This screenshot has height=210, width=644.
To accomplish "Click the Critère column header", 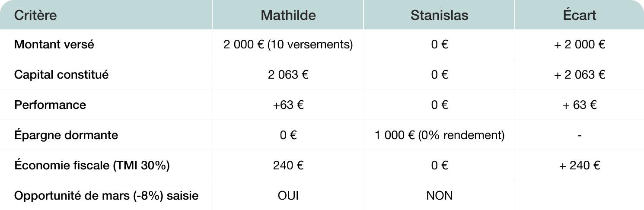I will [35, 16].
